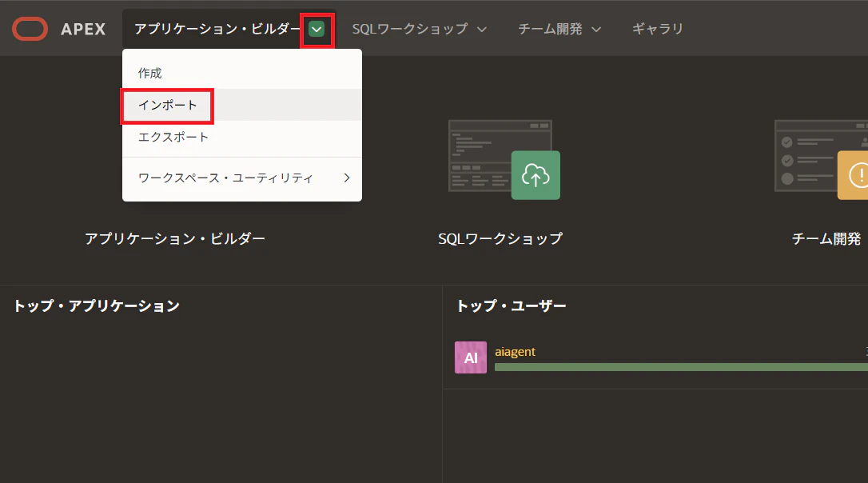Click the Oracle APEX oval logo
Image resolution: width=868 pixels, height=483 pixels.
click(x=30, y=29)
